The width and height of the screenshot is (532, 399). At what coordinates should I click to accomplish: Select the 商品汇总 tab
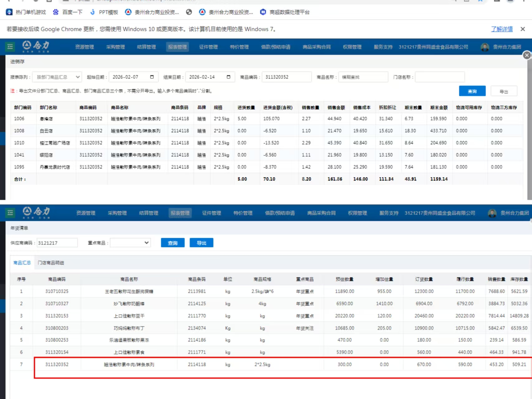pyautogui.click(x=22, y=263)
